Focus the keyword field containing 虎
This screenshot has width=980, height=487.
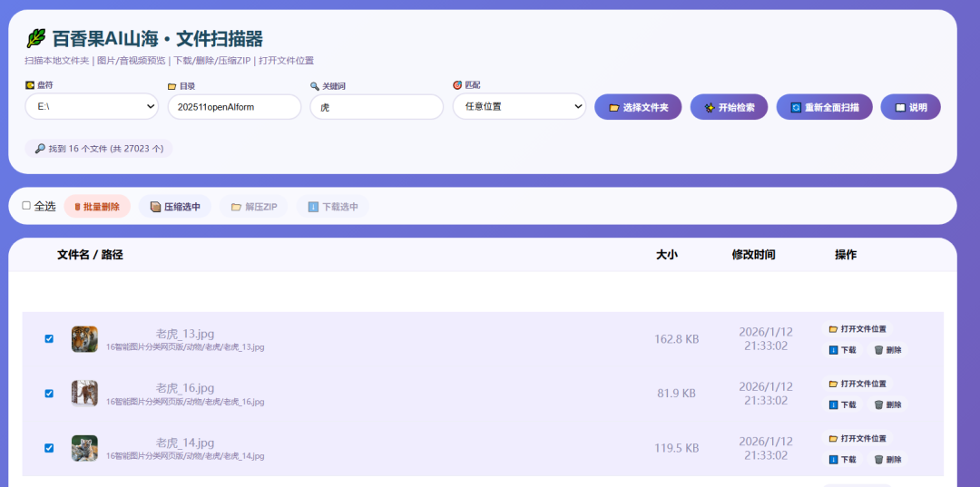[377, 107]
